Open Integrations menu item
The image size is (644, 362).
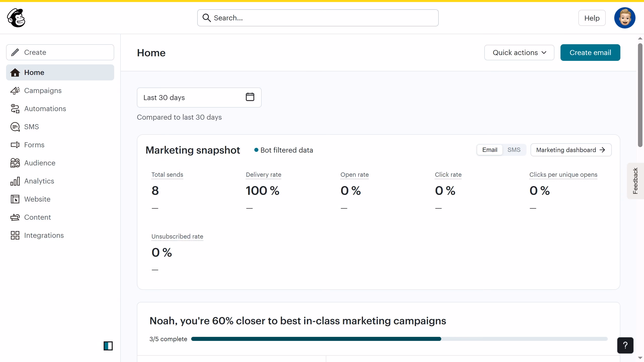click(x=60, y=235)
